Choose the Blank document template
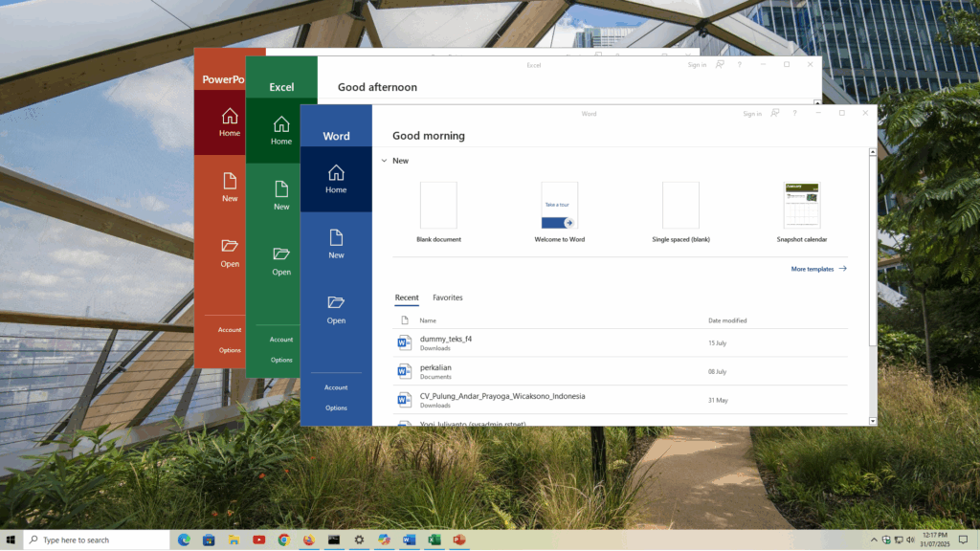The height and width of the screenshot is (551, 980). coord(438,206)
